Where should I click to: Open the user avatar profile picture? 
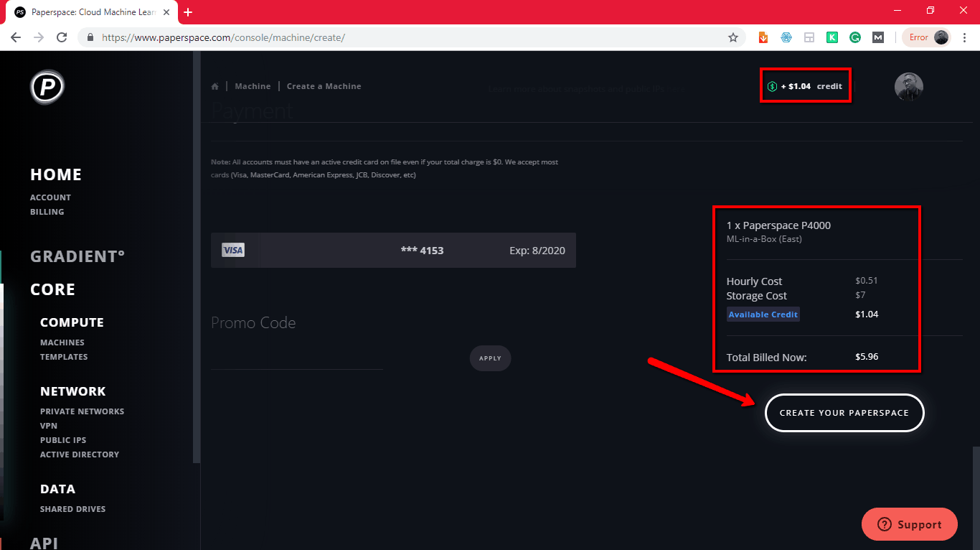click(908, 86)
